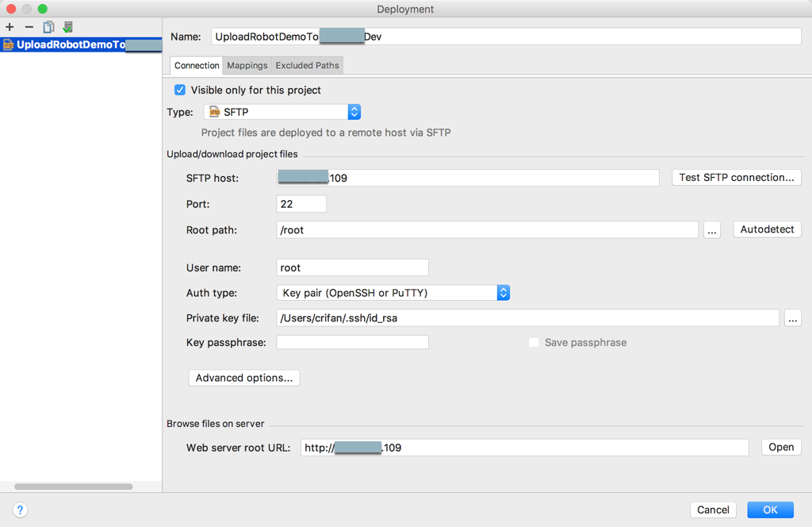This screenshot has width=812, height=527.
Task: Focus the Name input field
Action: coord(506,37)
